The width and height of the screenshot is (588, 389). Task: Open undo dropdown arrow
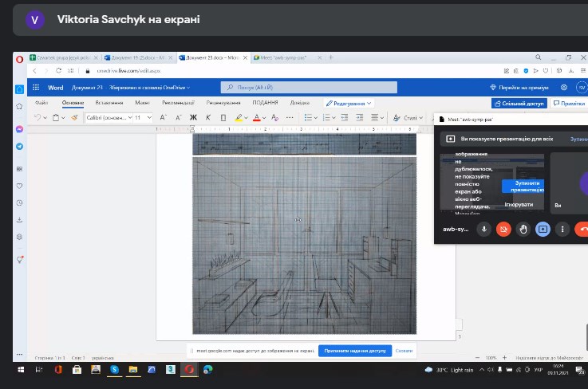(x=45, y=118)
